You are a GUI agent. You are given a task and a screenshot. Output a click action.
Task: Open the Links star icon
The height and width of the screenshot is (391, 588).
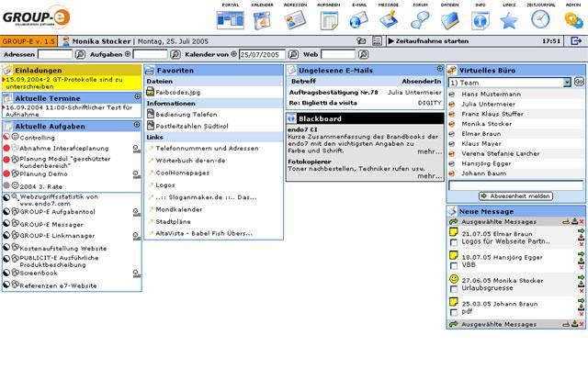[x=509, y=20]
